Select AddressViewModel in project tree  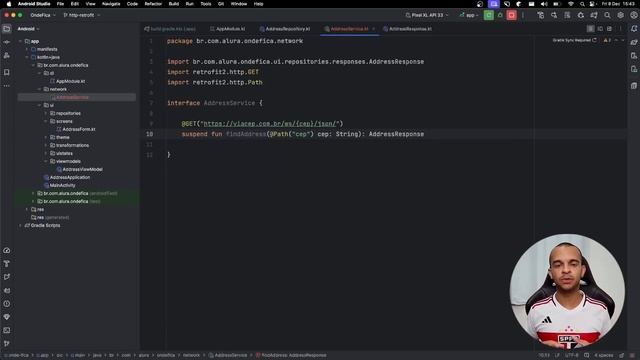[80, 169]
